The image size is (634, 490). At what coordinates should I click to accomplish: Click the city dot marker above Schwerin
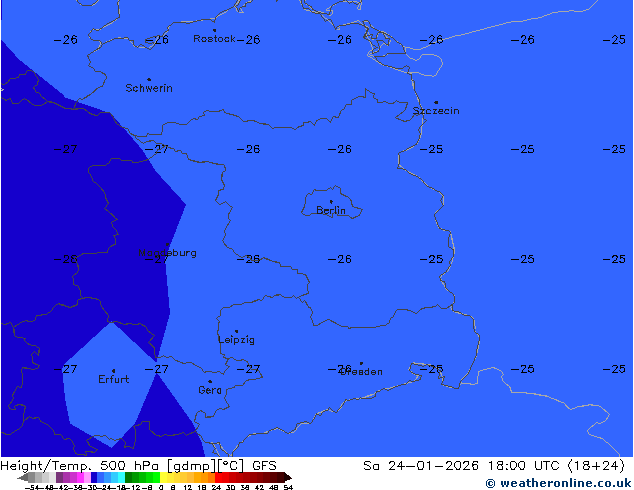149,80
